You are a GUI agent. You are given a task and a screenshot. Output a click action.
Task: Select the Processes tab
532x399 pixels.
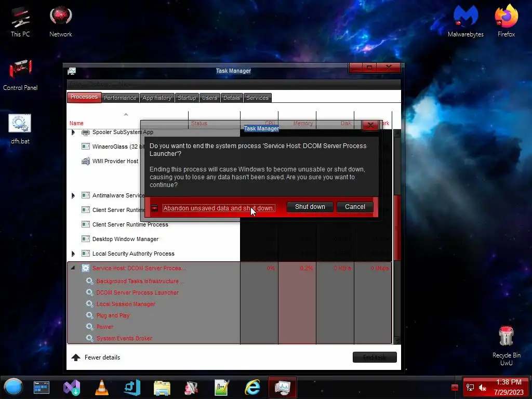[x=84, y=97]
